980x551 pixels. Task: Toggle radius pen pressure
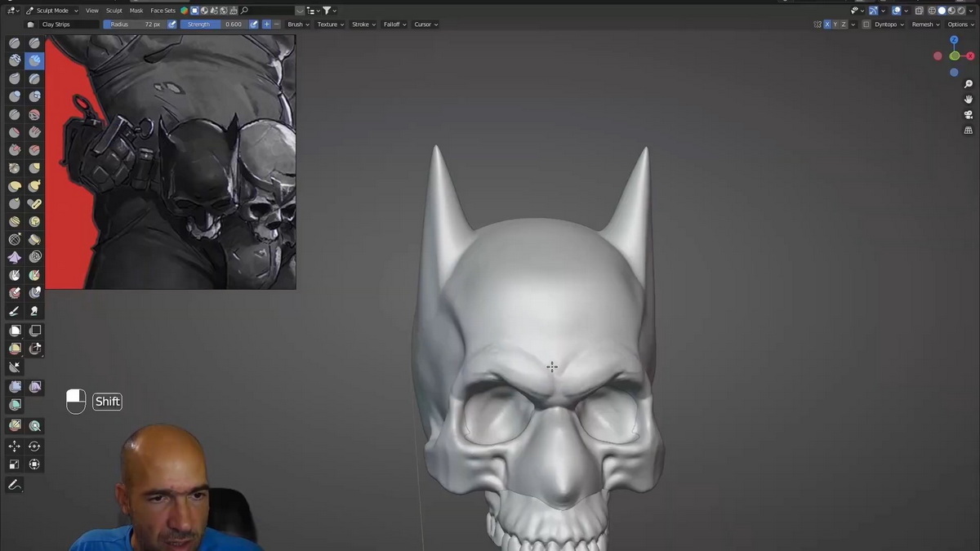point(172,24)
